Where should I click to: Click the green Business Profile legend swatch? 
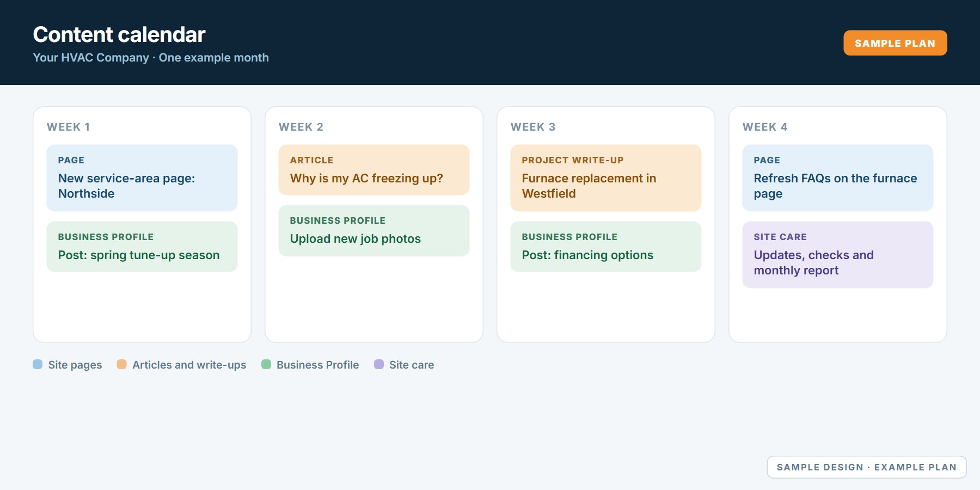[x=266, y=364]
